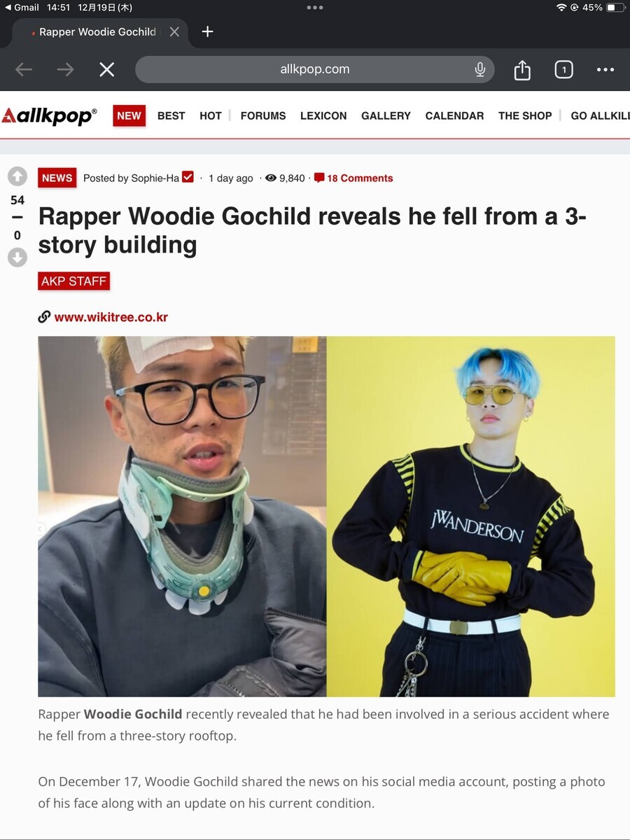Open the share sheet icon
This screenshot has height=840, width=630.
click(522, 69)
